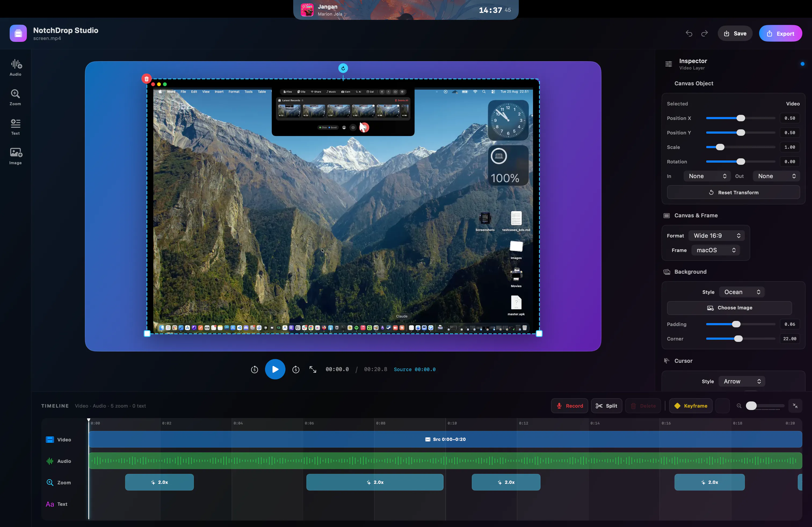Screen dimensions: 812x527
Task: Click the bottom-left resize handle of the video
Action: point(147,334)
